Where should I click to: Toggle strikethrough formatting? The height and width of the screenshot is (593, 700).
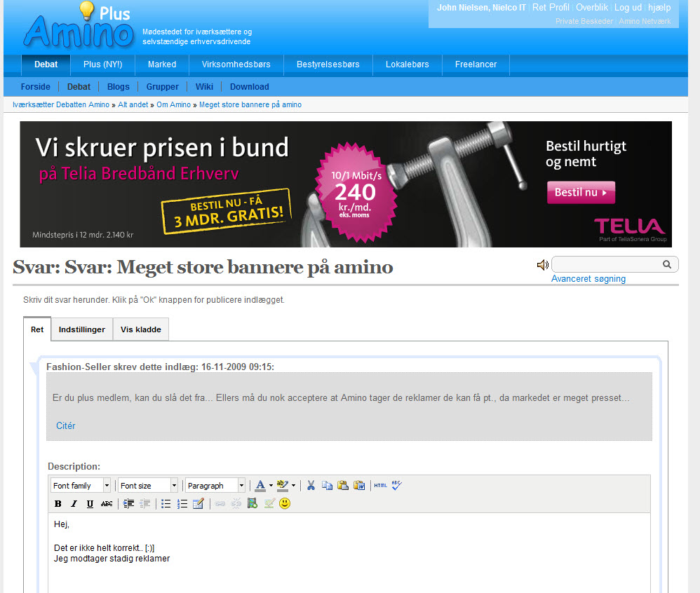pyautogui.click(x=107, y=503)
